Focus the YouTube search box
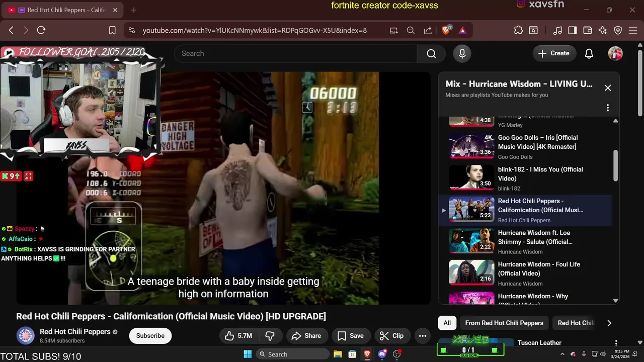Image resolution: width=644 pixels, height=362 pixels. [295, 53]
